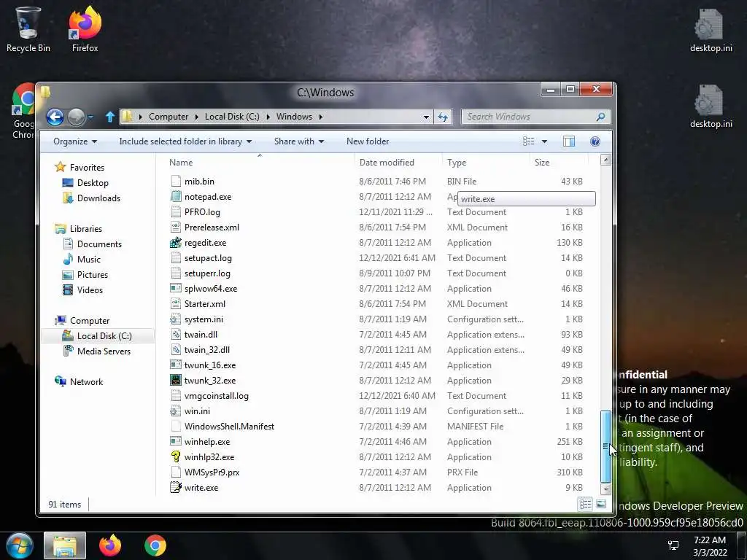Open Include selected folder in library menu
This screenshot has width=747, height=560.
(x=185, y=141)
